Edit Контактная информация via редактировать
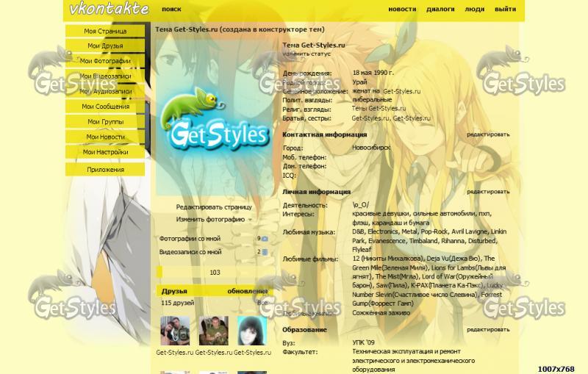The image size is (588, 374). (x=488, y=134)
